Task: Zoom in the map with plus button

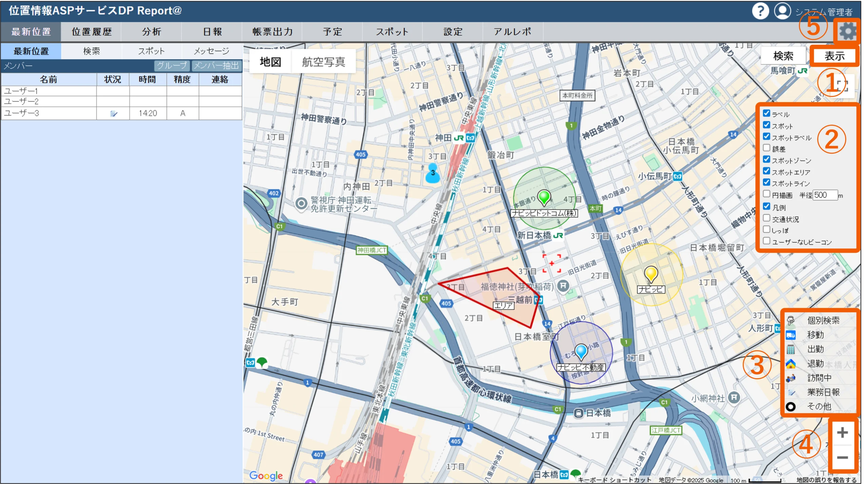Action: point(842,432)
